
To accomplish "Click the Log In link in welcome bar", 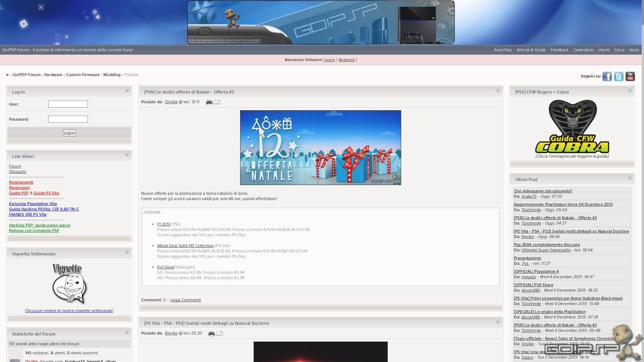I will [x=329, y=60].
